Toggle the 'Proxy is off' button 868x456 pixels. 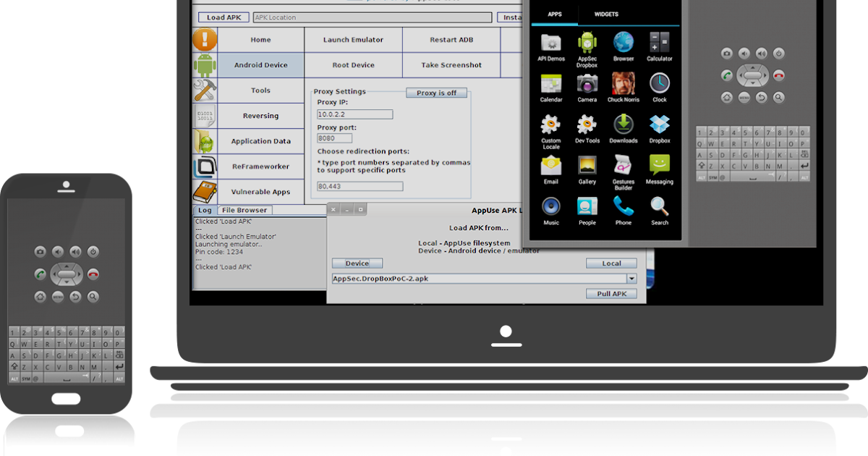tap(437, 93)
